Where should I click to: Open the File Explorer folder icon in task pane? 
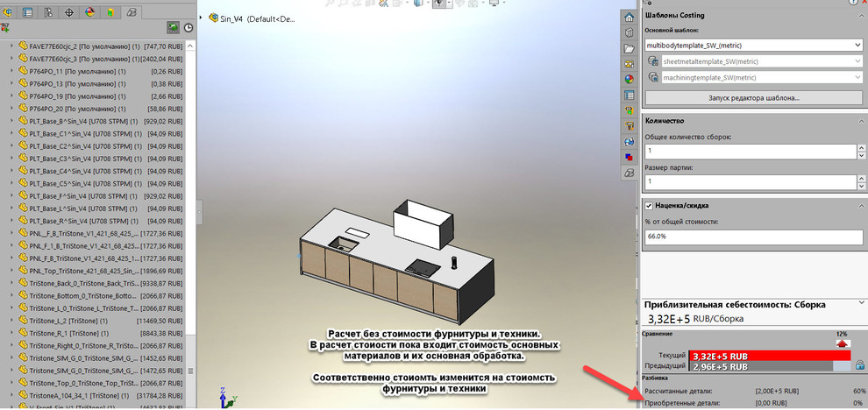(x=629, y=48)
